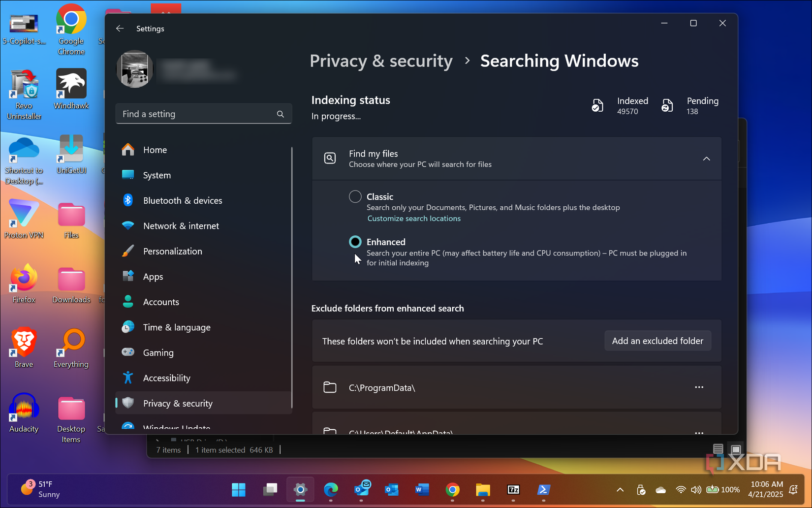Open the Apps settings page

pos(153,276)
